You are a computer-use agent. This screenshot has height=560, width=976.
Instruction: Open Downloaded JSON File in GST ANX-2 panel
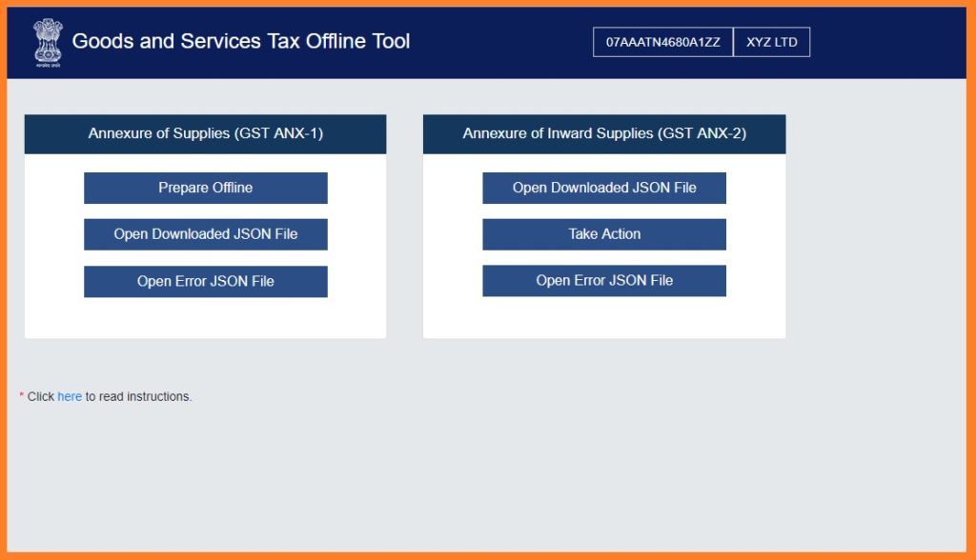(x=603, y=188)
